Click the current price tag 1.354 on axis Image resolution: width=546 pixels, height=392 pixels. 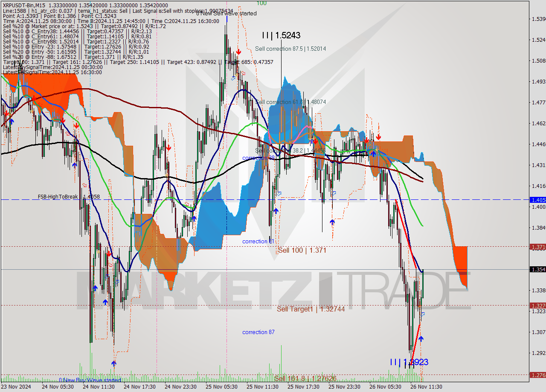click(x=537, y=269)
